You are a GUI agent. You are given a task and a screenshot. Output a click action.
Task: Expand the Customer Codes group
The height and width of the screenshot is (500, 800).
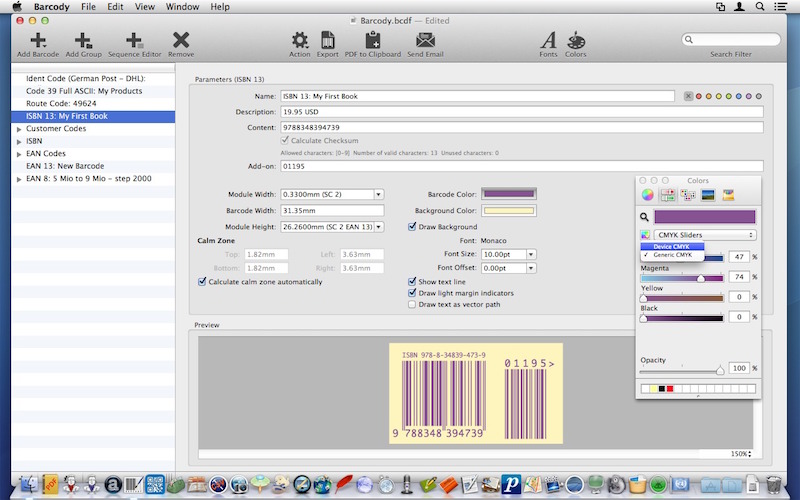coord(19,129)
